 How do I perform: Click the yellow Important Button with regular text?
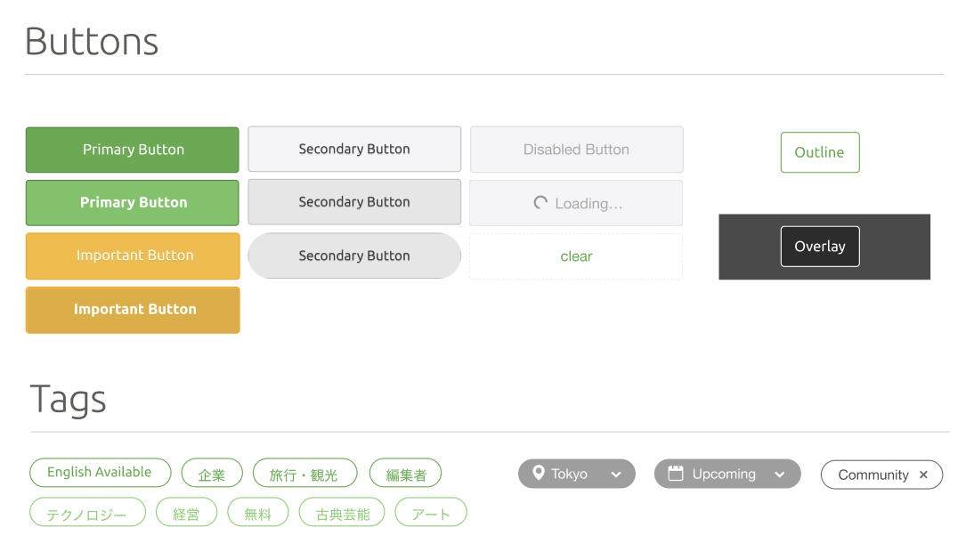(x=133, y=256)
